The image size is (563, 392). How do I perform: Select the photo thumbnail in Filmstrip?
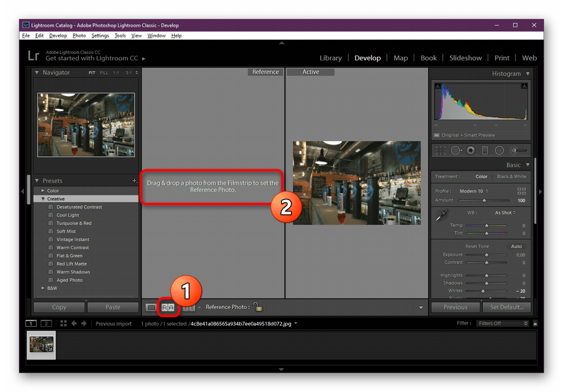click(x=41, y=344)
